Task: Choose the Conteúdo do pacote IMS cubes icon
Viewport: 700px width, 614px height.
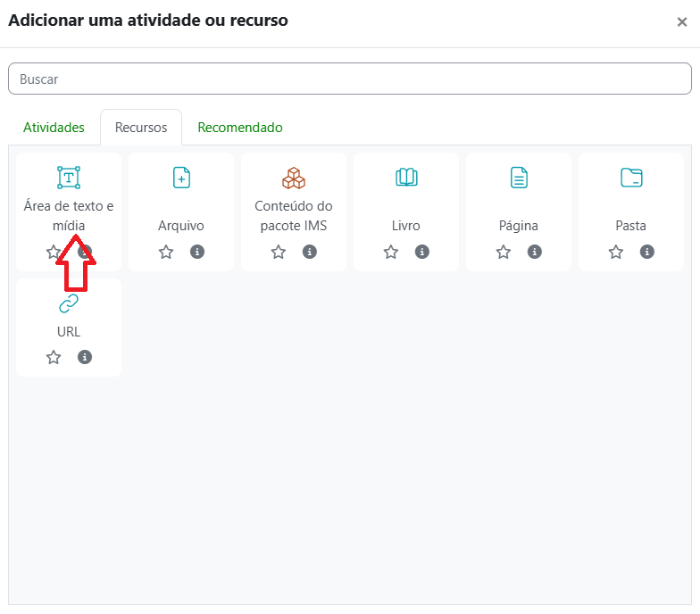Action: click(x=294, y=178)
